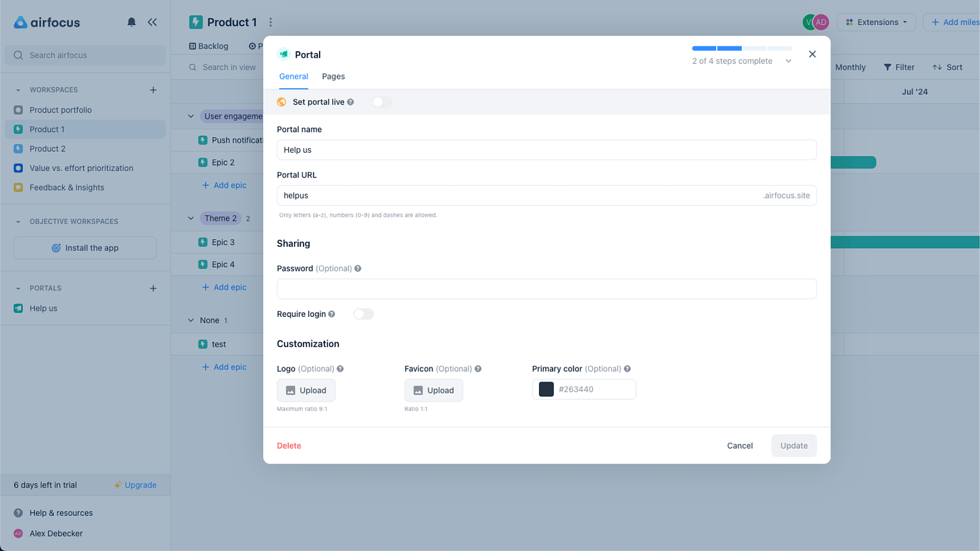Click the AD user avatar in top bar
Screen dimensions: 980x551
(820, 22)
